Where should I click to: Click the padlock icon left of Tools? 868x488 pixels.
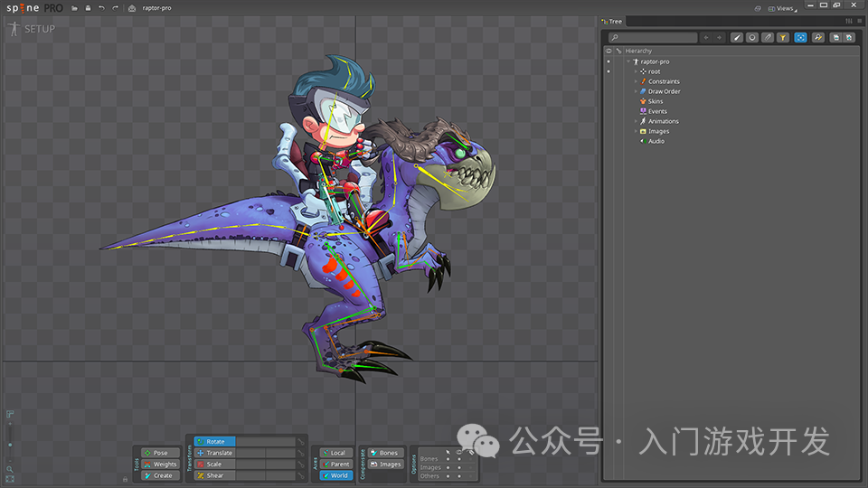(125, 479)
